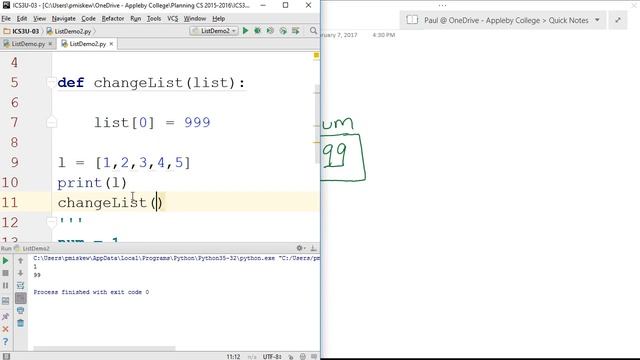This screenshot has height=360, width=640.
Task: Click memory indicator at status bar end
Action: [x=314, y=357]
